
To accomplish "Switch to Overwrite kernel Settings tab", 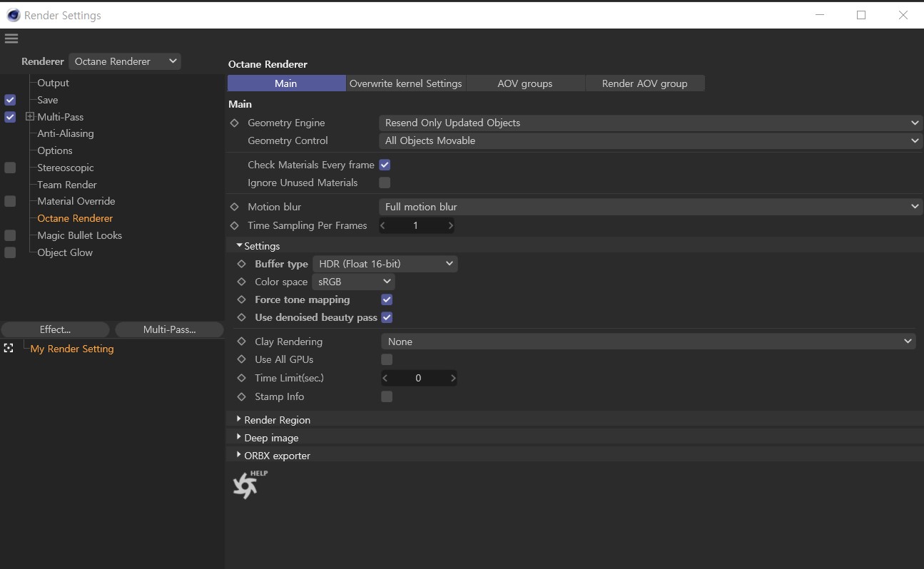I will tap(405, 83).
